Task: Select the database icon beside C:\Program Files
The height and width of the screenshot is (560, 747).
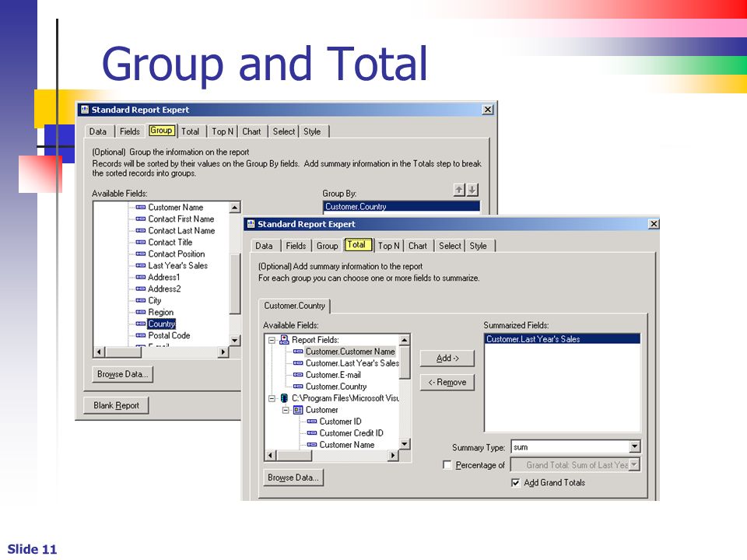Action: point(285,398)
